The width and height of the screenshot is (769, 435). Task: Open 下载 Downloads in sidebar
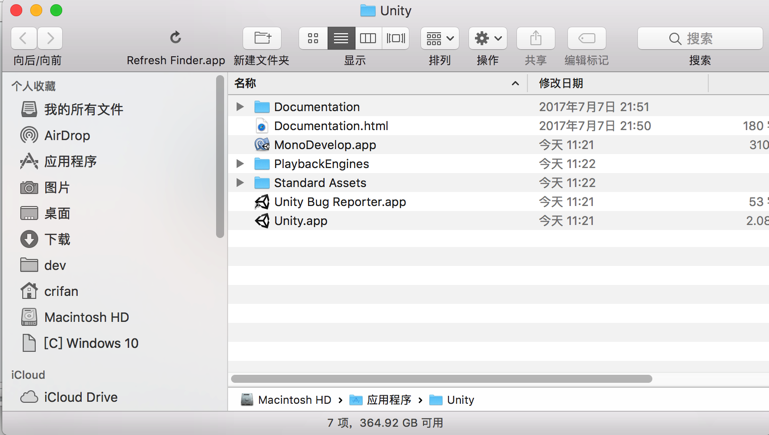coord(57,239)
